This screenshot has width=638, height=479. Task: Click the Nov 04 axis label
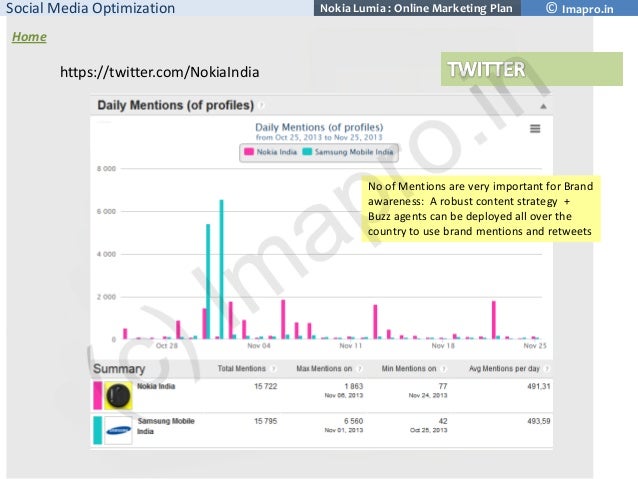[x=259, y=346]
